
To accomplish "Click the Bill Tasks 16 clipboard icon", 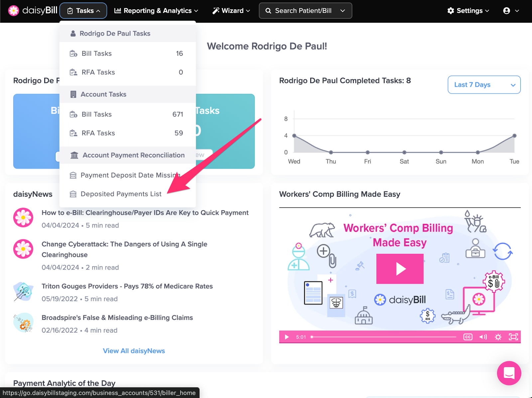I will point(73,53).
